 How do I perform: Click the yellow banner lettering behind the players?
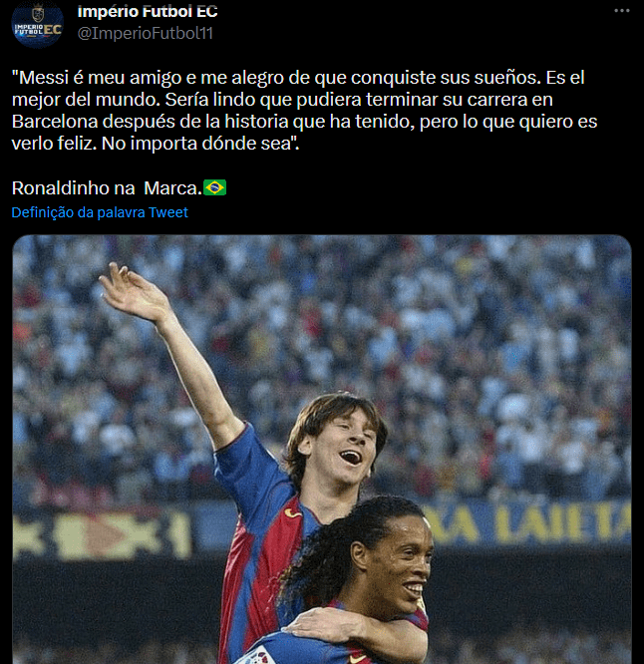527,525
